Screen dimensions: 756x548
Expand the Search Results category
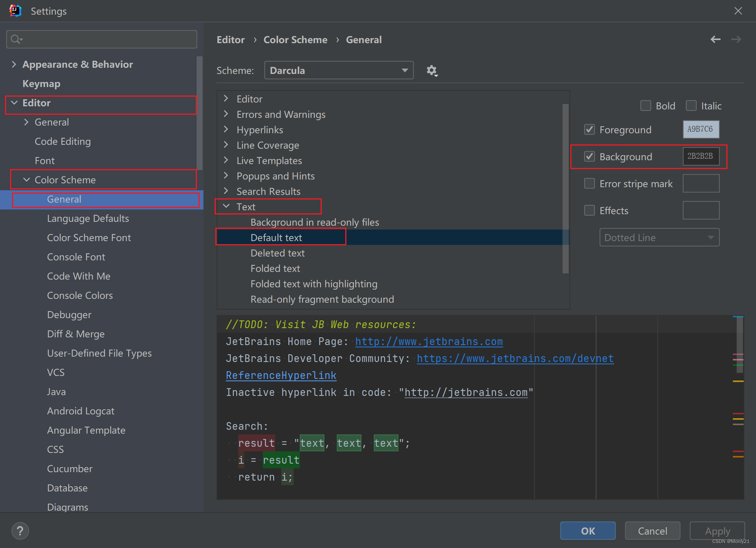[226, 191]
